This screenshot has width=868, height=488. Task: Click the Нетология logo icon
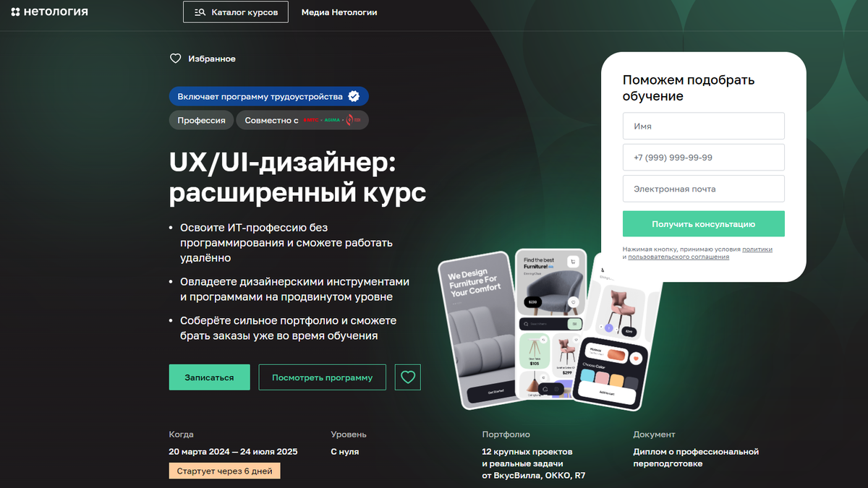(15, 12)
